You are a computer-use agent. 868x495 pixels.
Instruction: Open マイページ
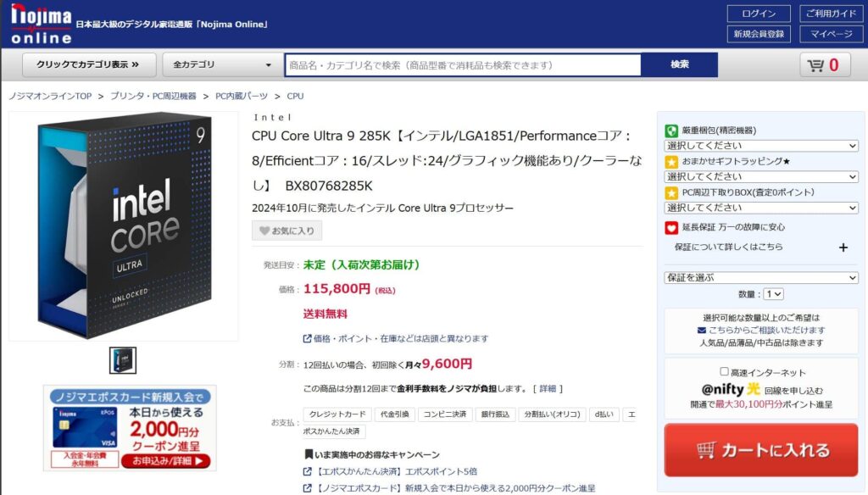click(831, 34)
